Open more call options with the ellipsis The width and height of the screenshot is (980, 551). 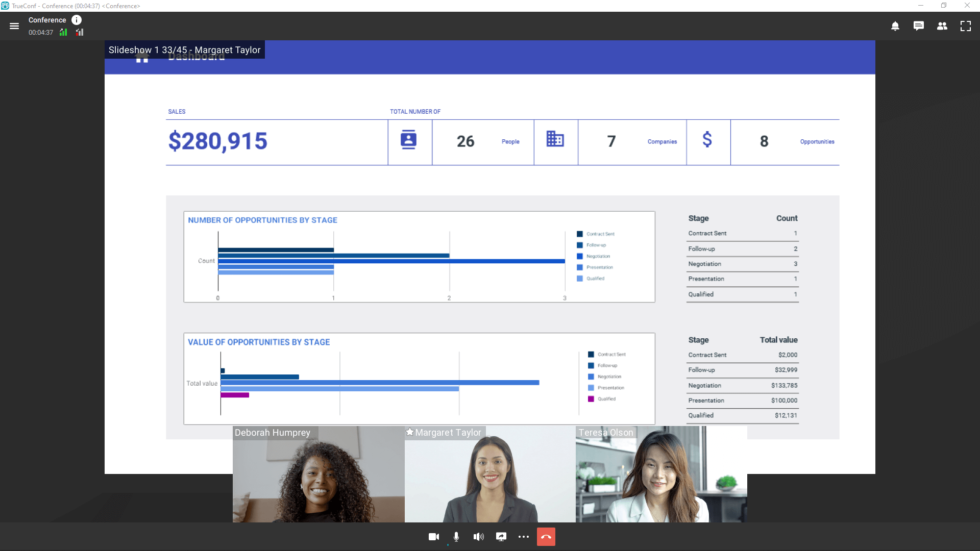coord(524,536)
